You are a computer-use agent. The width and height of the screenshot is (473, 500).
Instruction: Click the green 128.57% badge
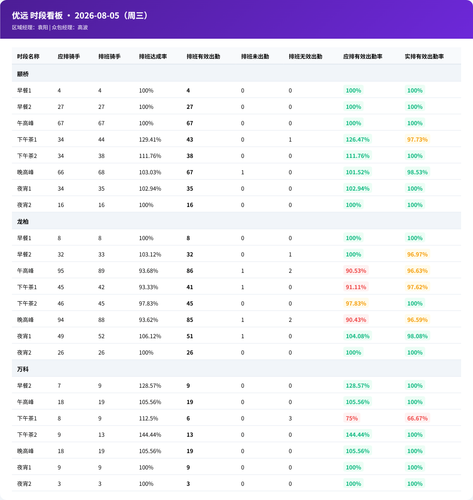coord(357,386)
